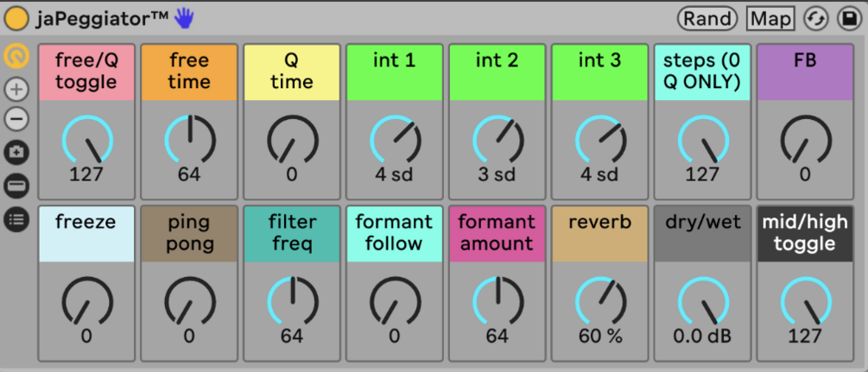Click the reverb knob
Screen dimensions: 868x372
click(x=600, y=302)
